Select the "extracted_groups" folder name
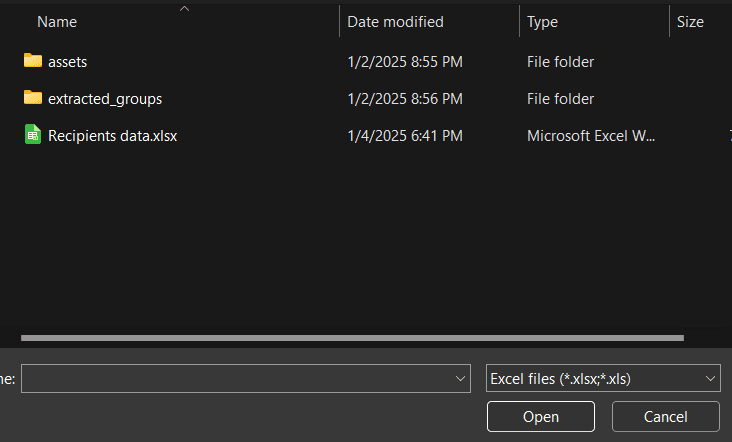The image size is (732, 442). [104, 99]
